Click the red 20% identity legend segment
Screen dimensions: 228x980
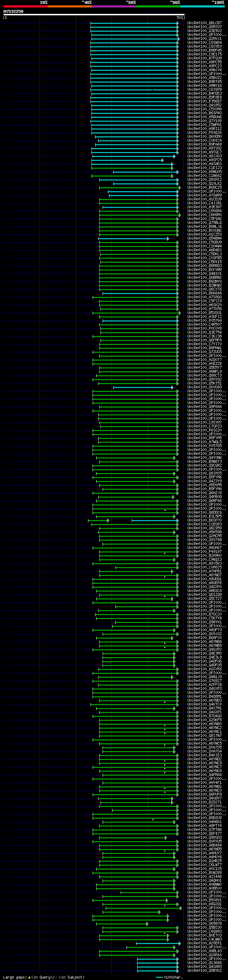click(26, 6)
